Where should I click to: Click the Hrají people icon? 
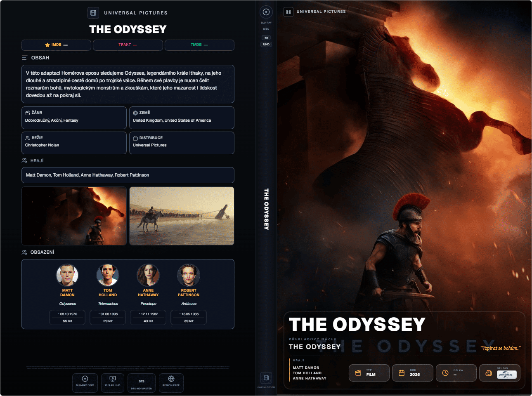[25, 160]
